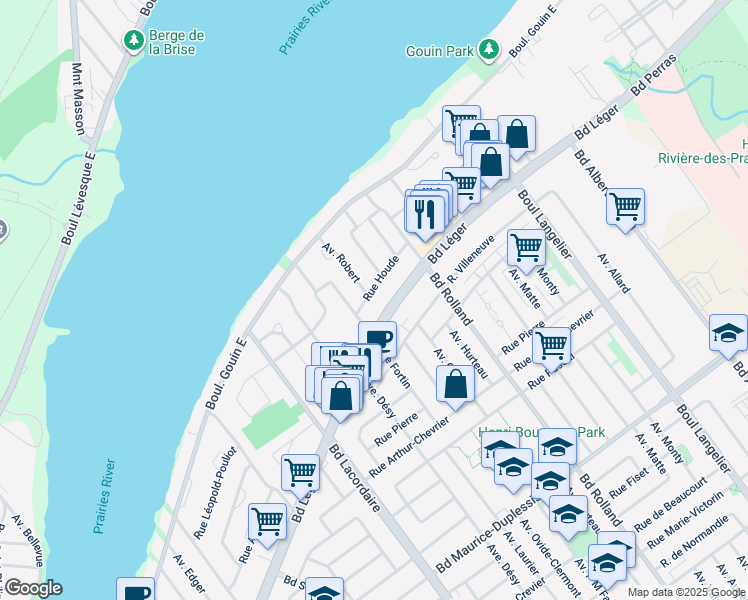Select grocery cart marker nearest Av. Edger

tap(268, 522)
